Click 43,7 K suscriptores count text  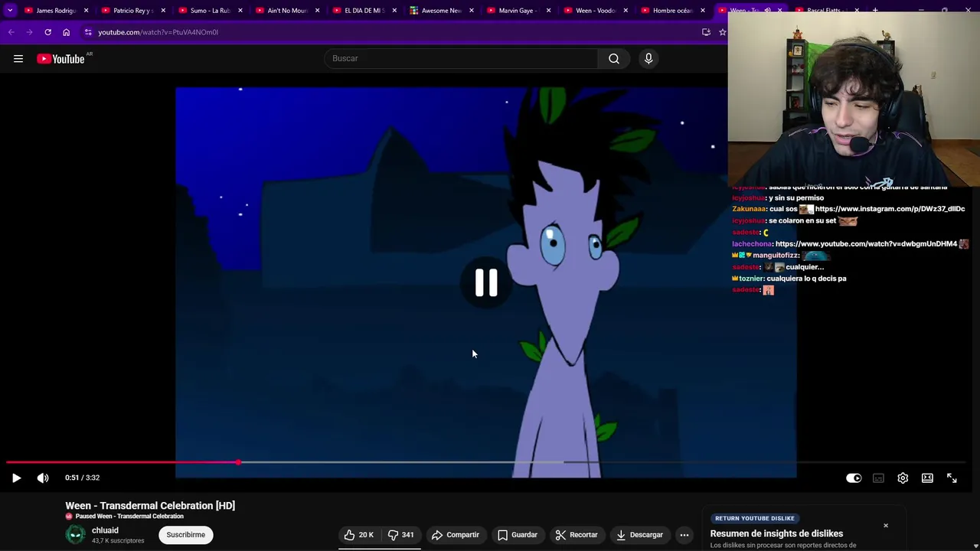pyautogui.click(x=118, y=541)
